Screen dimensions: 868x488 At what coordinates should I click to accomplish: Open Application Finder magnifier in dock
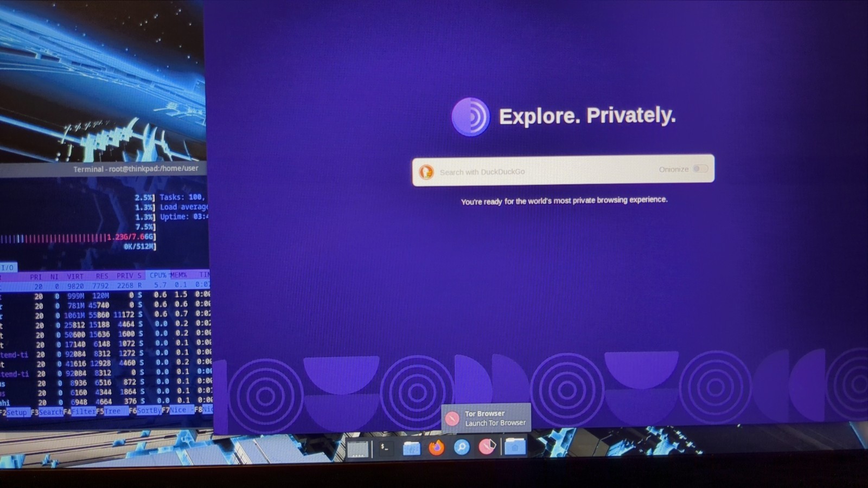click(x=462, y=447)
